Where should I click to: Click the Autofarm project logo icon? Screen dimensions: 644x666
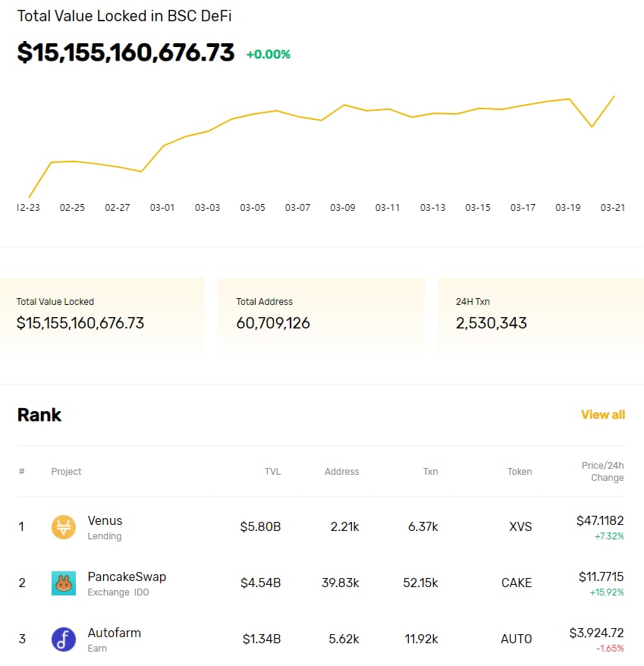coord(64,639)
